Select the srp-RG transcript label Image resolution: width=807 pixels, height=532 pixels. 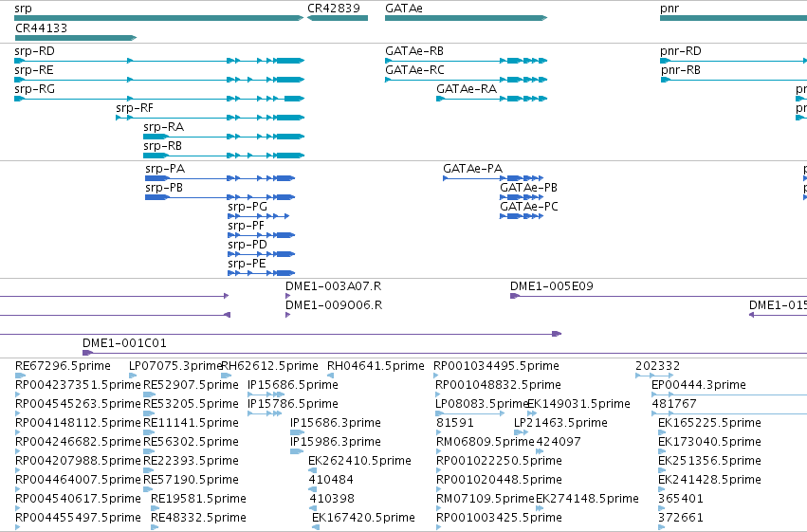click(34, 89)
